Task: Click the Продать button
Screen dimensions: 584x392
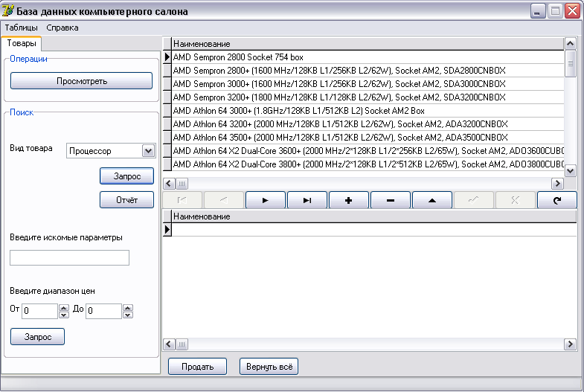Action: tap(197, 366)
